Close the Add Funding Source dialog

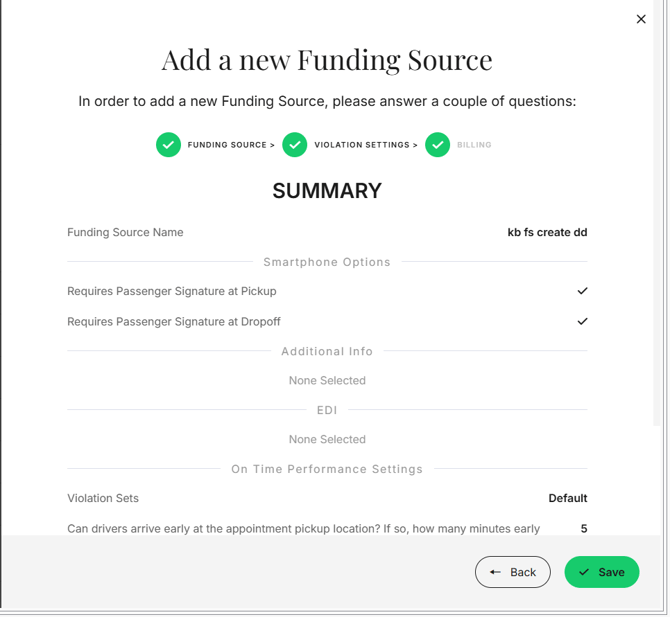641,19
